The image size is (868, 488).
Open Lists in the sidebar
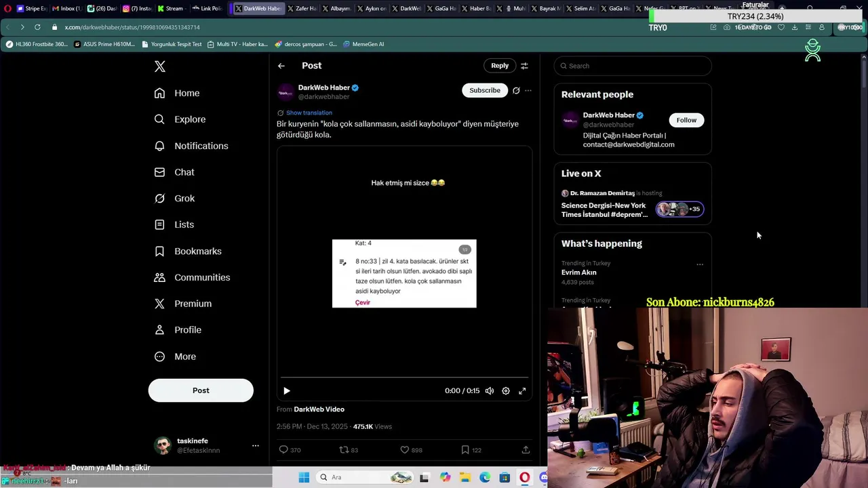pyautogui.click(x=174, y=224)
